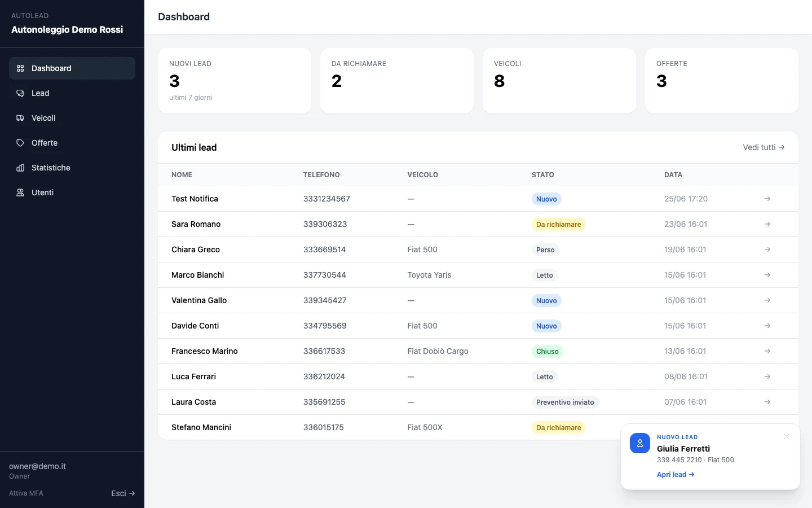The image size is (812, 508).
Task: Click the date 25/06 17:20
Action: click(686, 199)
